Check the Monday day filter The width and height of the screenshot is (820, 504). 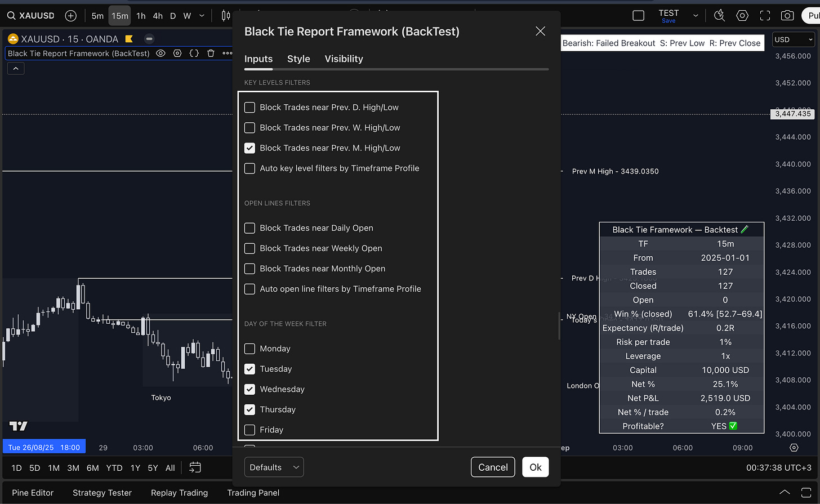tap(249, 349)
